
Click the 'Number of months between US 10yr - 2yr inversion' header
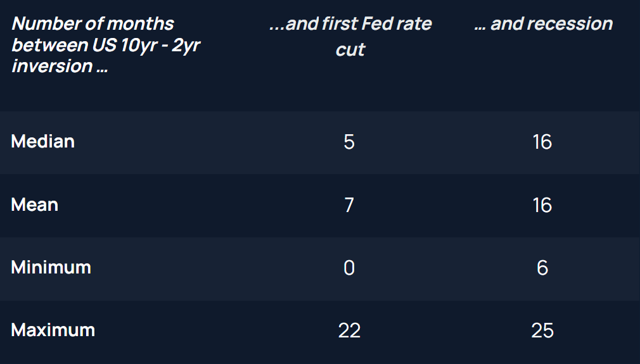click(106, 45)
